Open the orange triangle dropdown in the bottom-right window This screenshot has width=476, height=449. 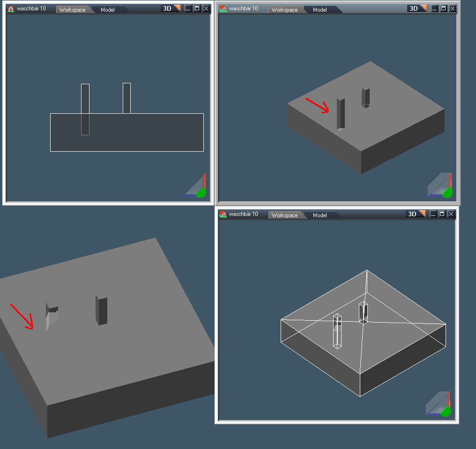click(422, 214)
